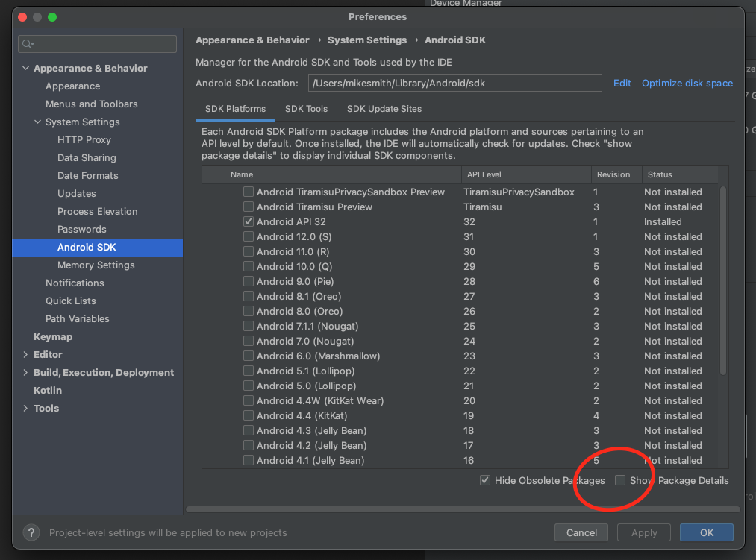Expand the Tools section
Viewport: 756px width, 560px height.
[x=25, y=408]
